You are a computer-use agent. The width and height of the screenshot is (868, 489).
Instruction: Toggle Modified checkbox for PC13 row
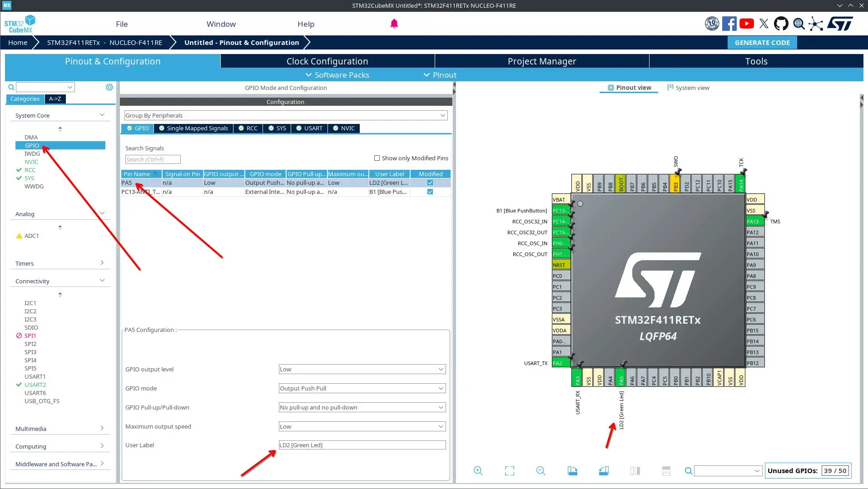pos(430,192)
